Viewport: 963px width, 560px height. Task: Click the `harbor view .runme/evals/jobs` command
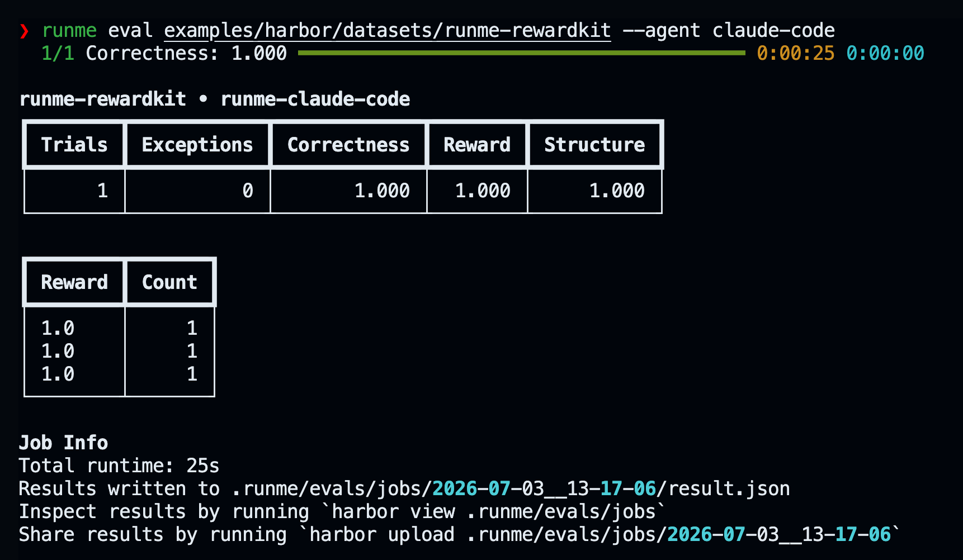click(494, 511)
